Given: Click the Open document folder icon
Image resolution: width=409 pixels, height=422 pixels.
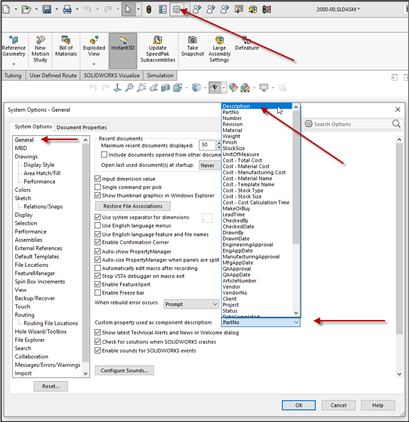Looking at the screenshot, I should coord(26,10).
